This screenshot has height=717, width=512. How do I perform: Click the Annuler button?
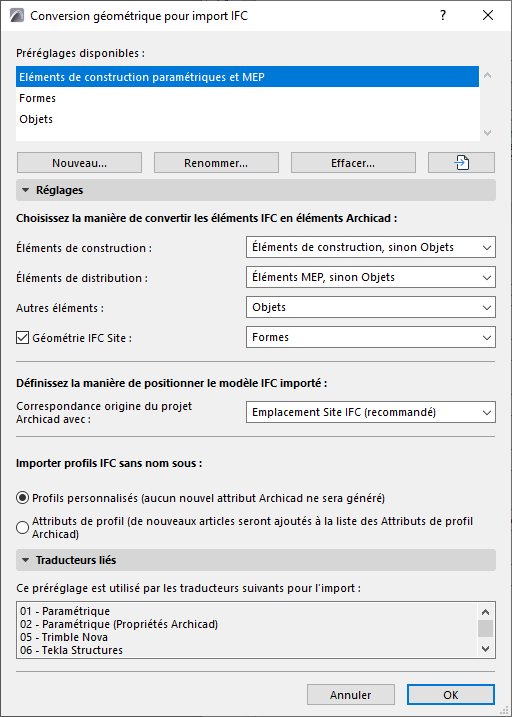point(351,695)
